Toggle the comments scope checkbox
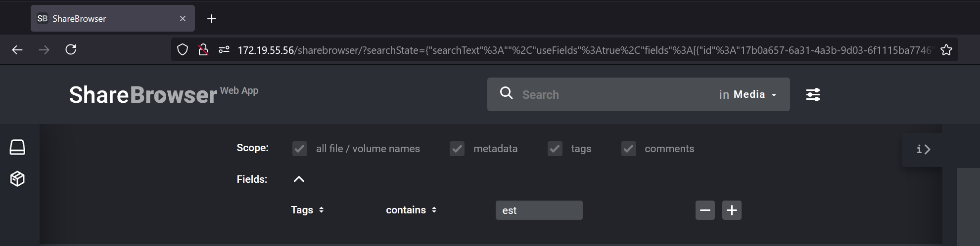The height and width of the screenshot is (246, 980). pyautogui.click(x=629, y=149)
